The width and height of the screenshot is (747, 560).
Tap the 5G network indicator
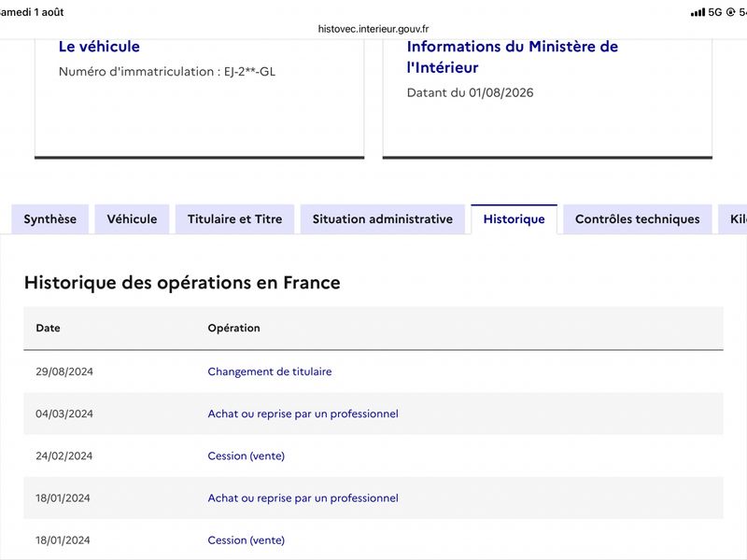[x=715, y=12]
